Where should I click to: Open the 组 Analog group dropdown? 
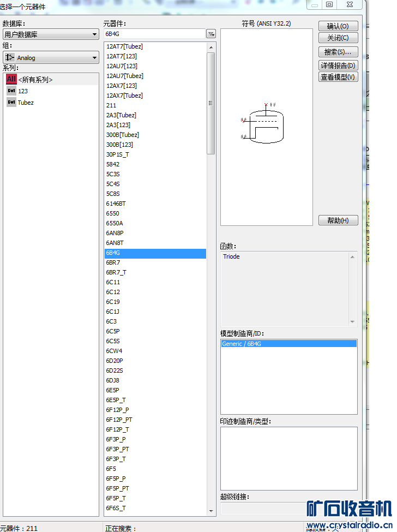50,58
